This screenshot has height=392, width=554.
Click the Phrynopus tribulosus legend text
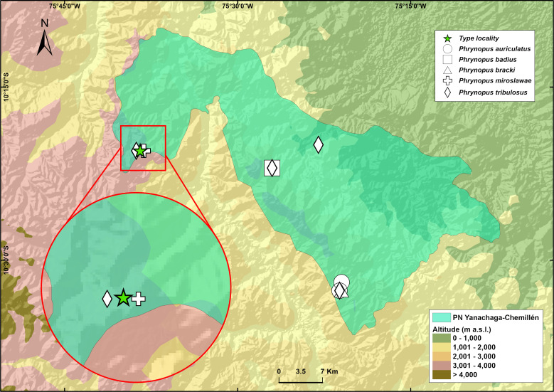pos(493,92)
